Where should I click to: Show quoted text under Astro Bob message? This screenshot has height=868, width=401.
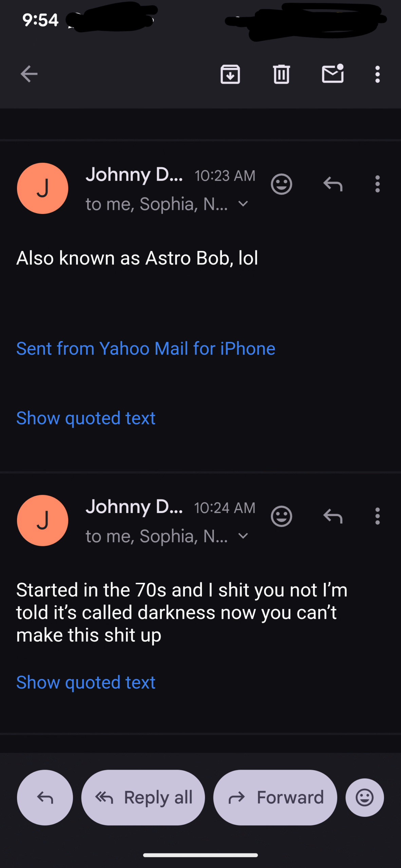(86, 418)
